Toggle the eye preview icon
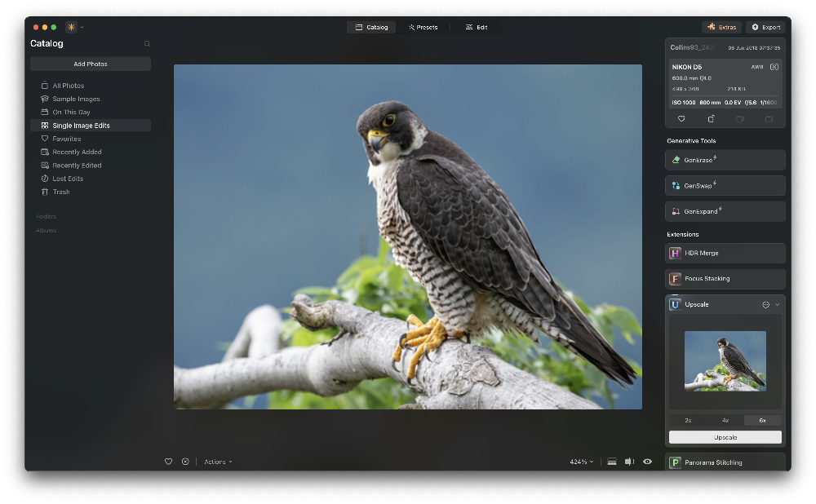816x504 pixels. 647,462
